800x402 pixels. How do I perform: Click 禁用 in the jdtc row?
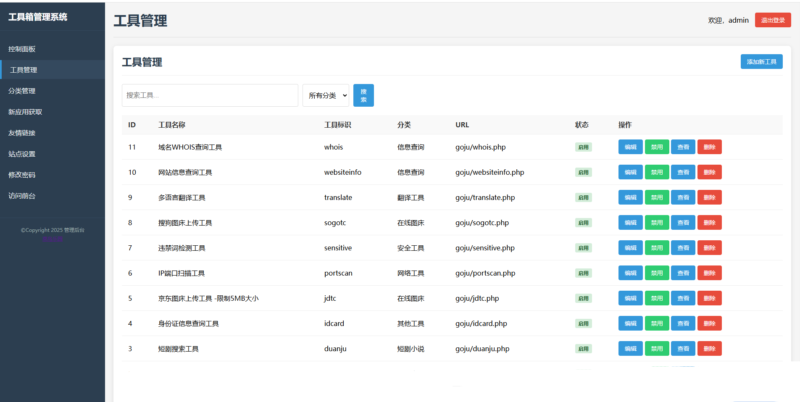pos(657,298)
